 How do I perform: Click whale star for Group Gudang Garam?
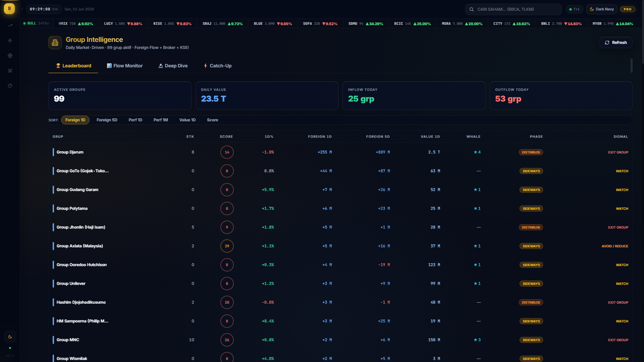pyautogui.click(x=477, y=190)
